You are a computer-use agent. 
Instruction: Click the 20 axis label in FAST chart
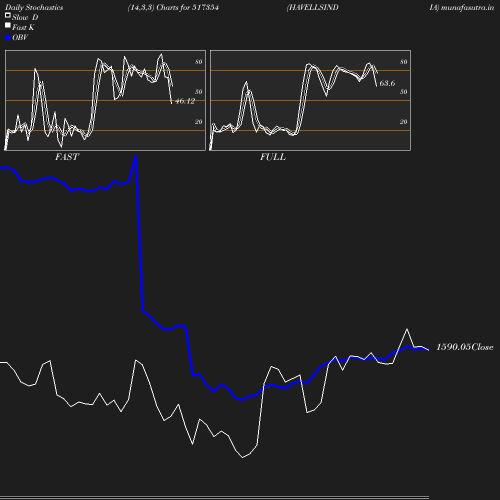198,122
